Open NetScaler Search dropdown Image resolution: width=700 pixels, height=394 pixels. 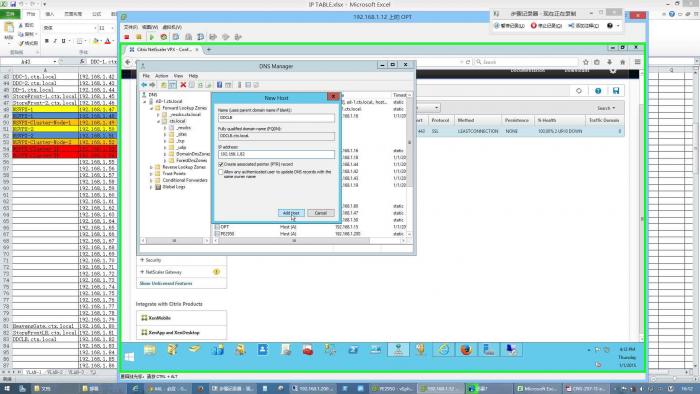(x=606, y=108)
